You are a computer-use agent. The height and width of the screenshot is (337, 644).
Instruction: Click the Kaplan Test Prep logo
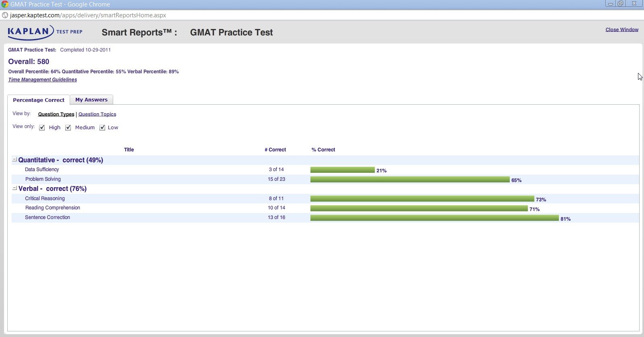[45, 32]
